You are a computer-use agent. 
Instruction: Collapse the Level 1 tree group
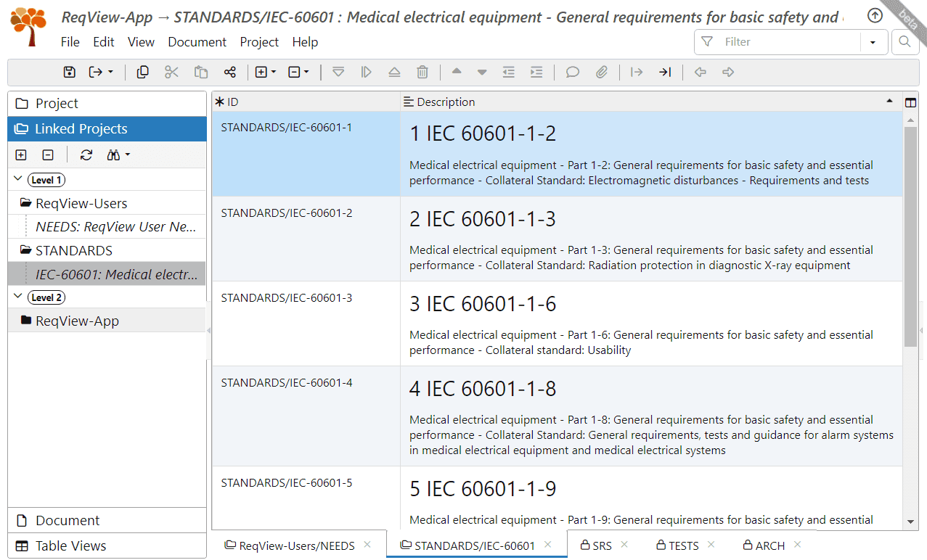coord(18,179)
